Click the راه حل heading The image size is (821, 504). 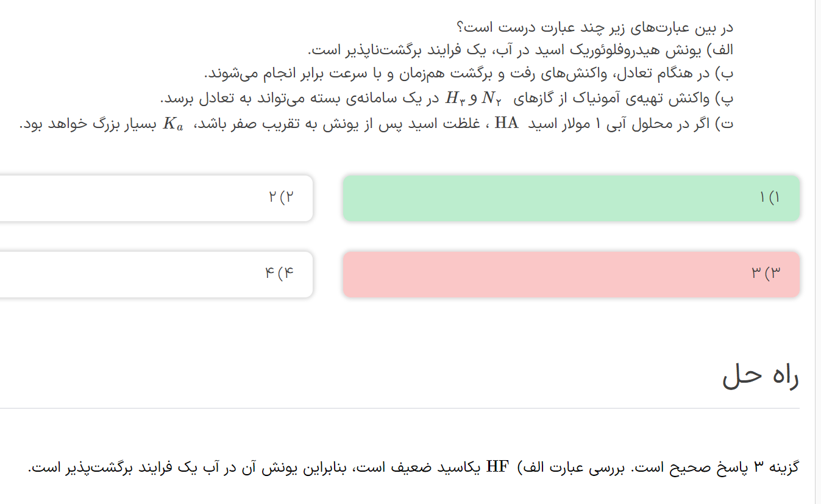[x=760, y=376]
